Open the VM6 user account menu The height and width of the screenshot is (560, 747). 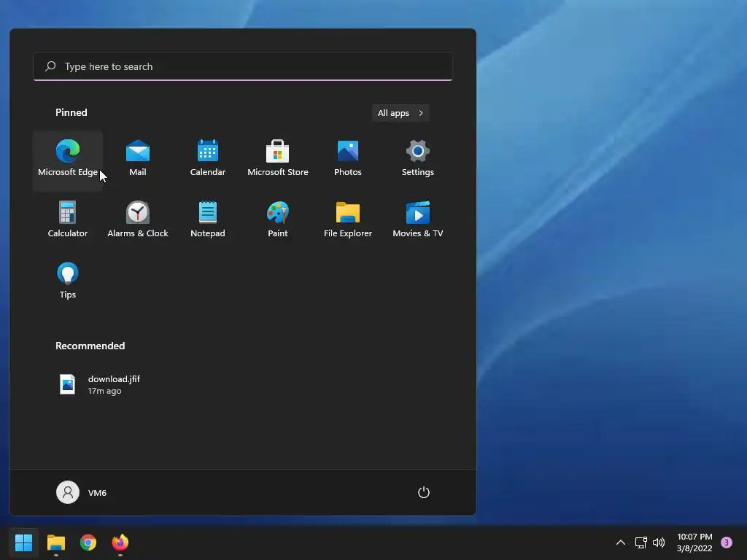(82, 492)
